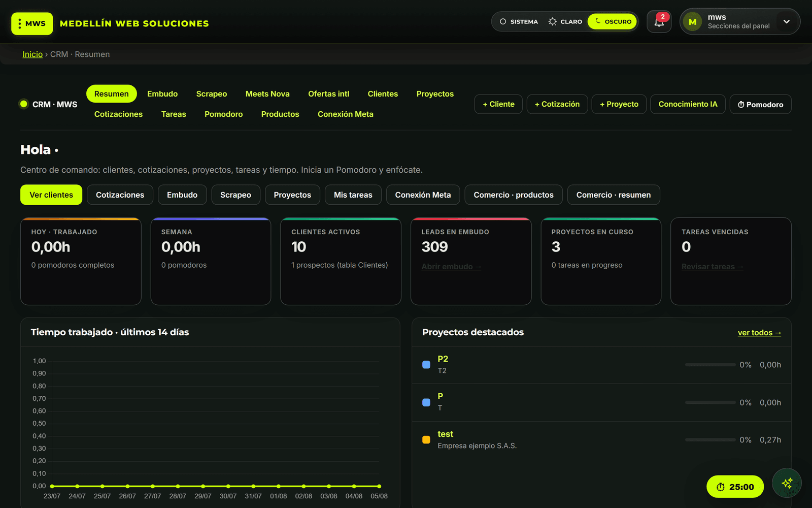Open the Resumen tab

tap(112, 94)
